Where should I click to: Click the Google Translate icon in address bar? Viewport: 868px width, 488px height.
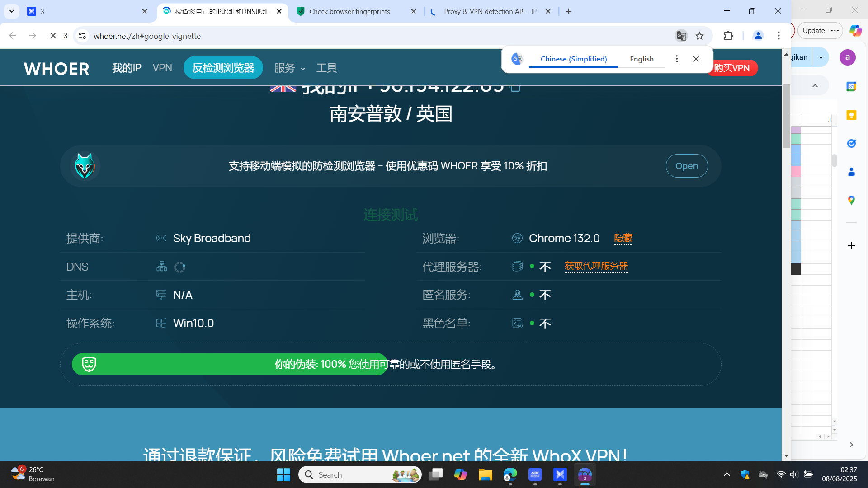tap(681, 36)
